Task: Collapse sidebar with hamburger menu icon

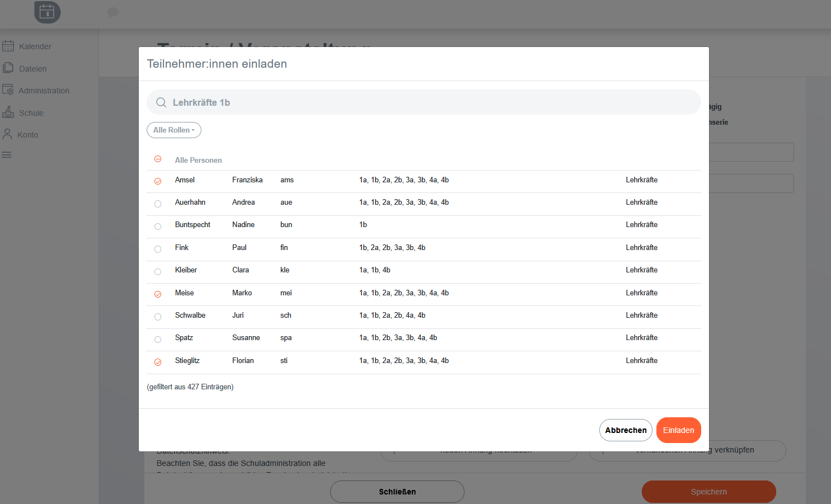Action: coord(7,155)
